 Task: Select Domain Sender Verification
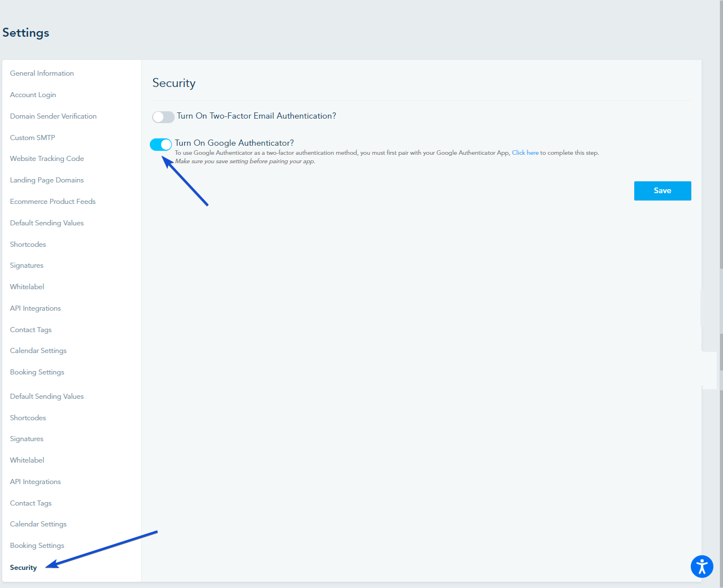53,116
